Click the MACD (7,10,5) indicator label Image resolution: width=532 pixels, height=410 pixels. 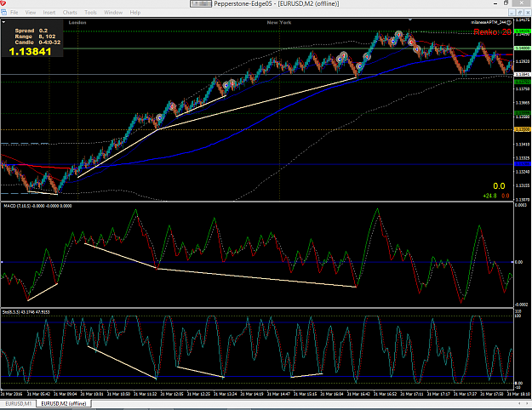tap(37, 206)
